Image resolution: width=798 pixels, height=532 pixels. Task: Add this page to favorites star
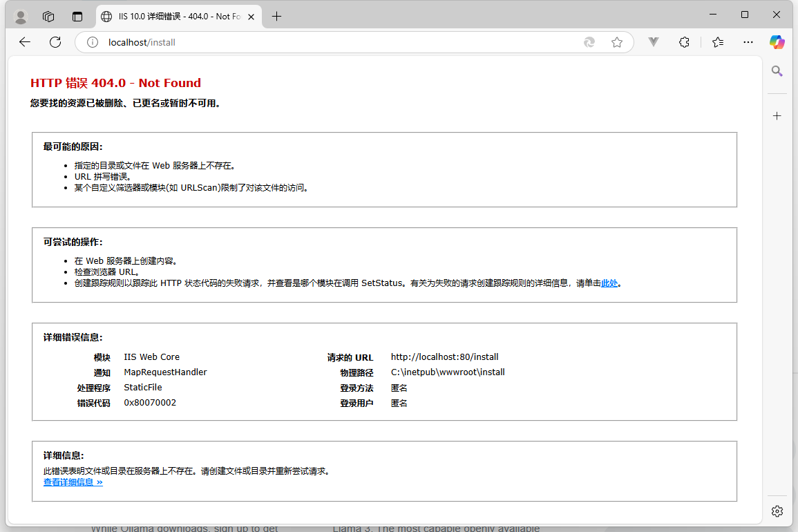click(x=617, y=42)
